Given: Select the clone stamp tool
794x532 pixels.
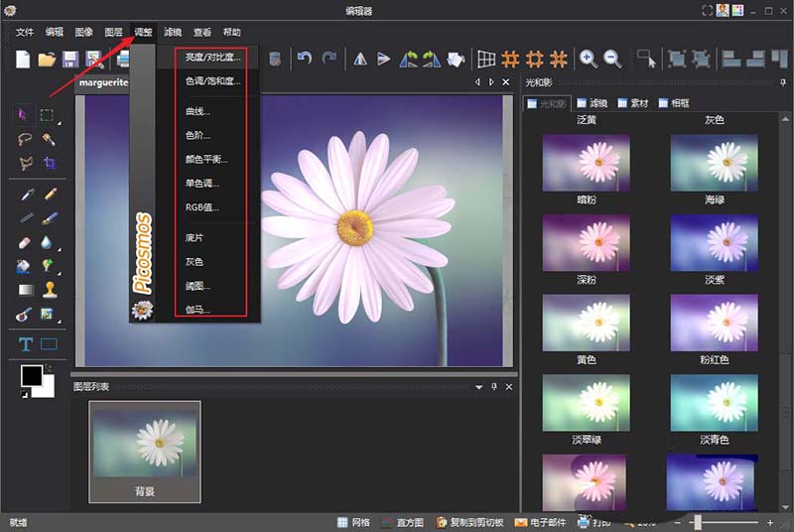Looking at the screenshot, I should point(50,290).
